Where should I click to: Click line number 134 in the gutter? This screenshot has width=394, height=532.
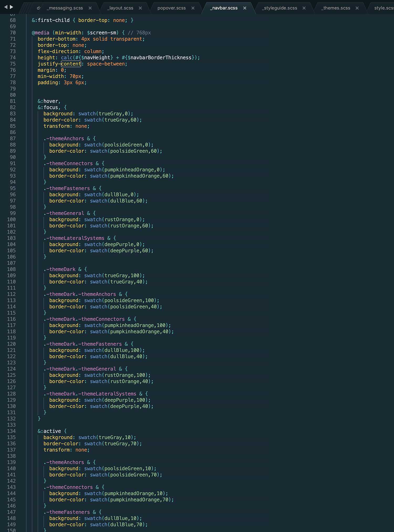pos(11,431)
